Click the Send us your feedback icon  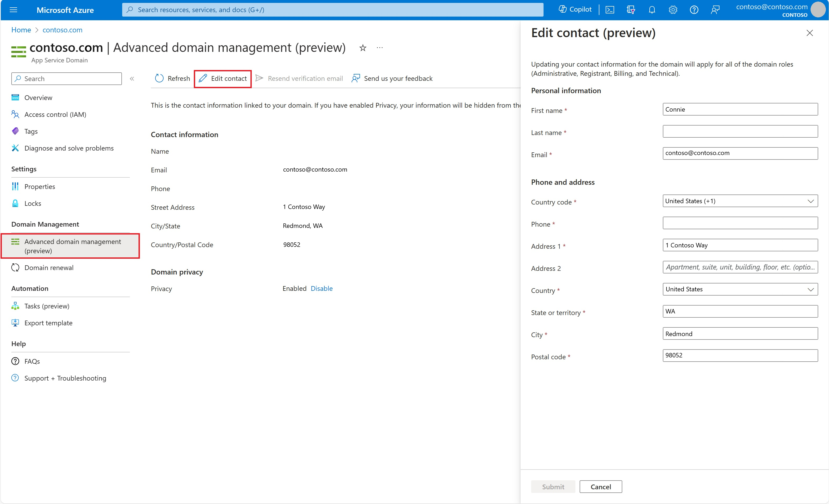[x=355, y=78]
